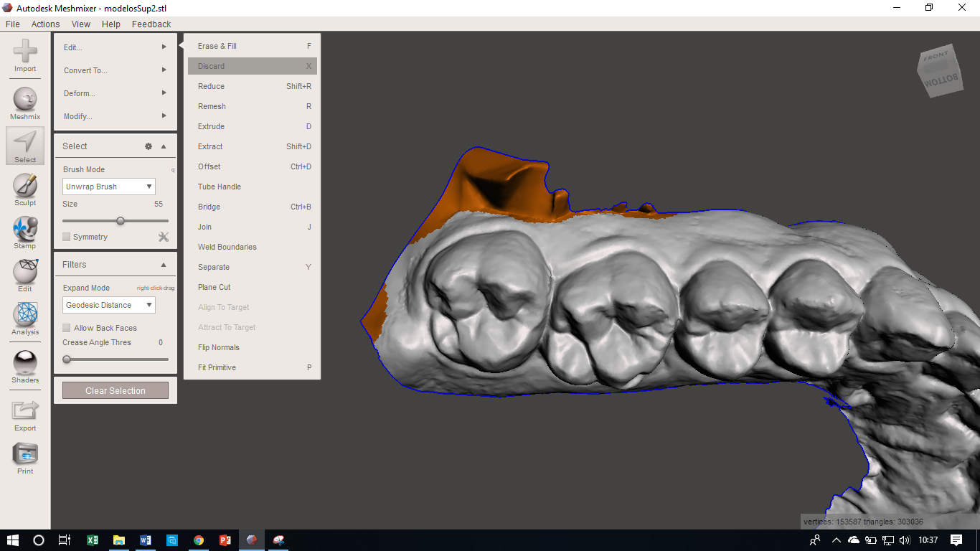Select Discard in the Edit submenu
The image size is (980, 551).
[x=253, y=66]
